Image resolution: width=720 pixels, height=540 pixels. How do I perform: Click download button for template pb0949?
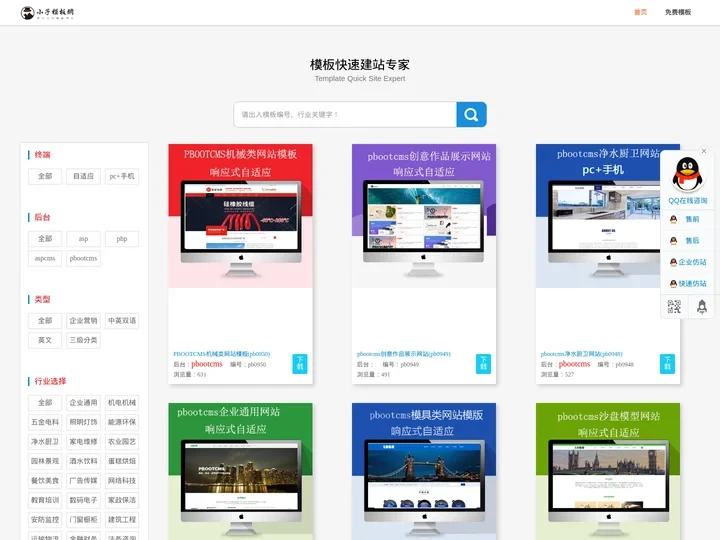483,364
